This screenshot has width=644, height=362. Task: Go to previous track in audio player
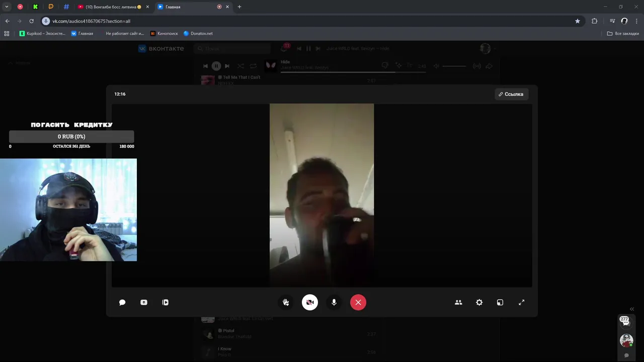point(205,66)
